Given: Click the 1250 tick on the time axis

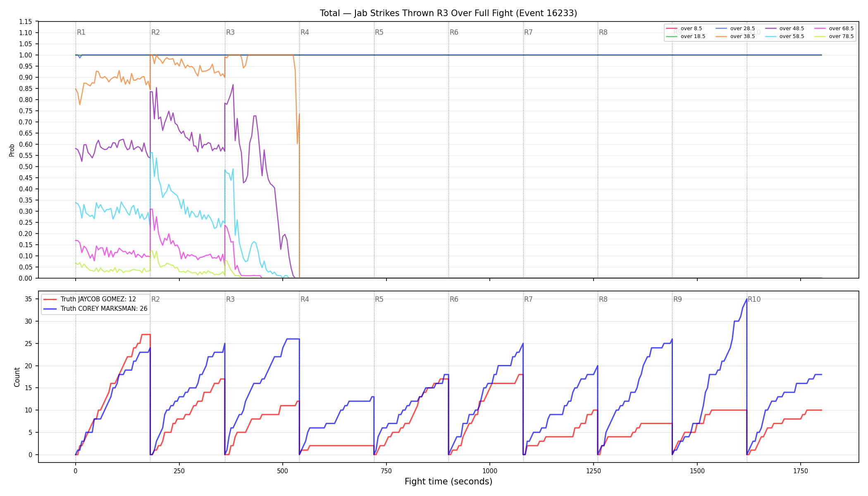Looking at the screenshot, I should [x=594, y=471].
